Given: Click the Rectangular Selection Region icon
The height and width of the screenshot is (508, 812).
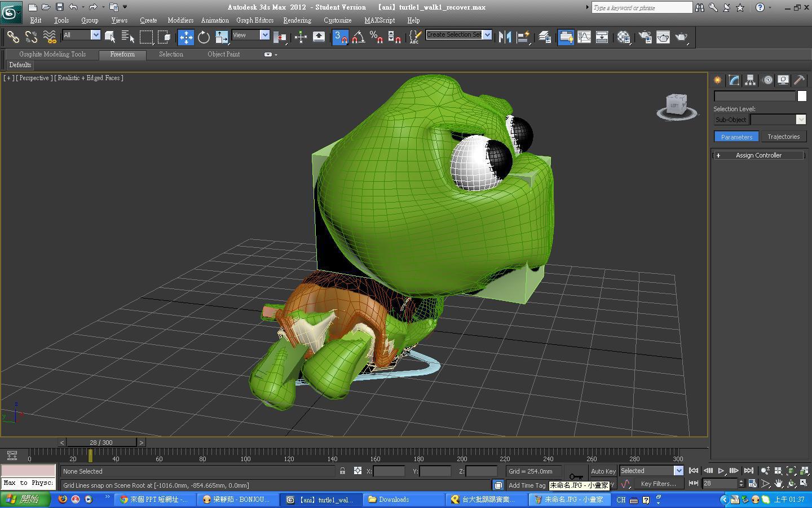Looking at the screenshot, I should tap(146, 37).
